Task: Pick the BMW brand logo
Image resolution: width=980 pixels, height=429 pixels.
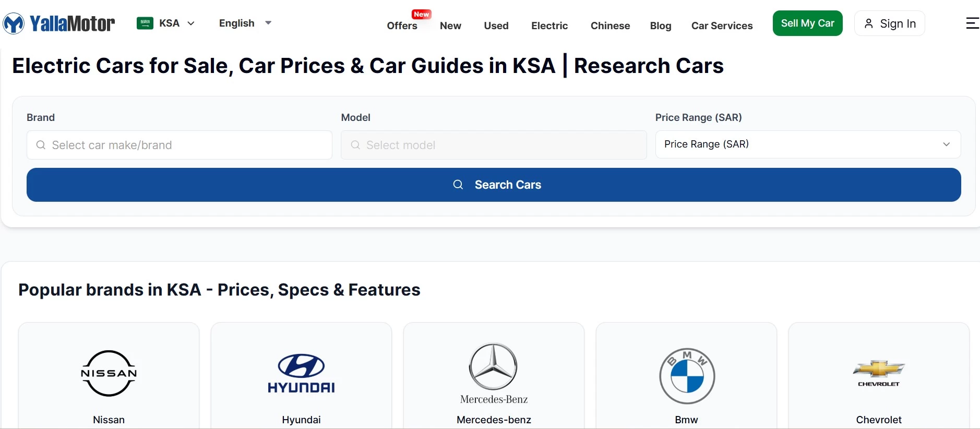Action: coord(686,376)
